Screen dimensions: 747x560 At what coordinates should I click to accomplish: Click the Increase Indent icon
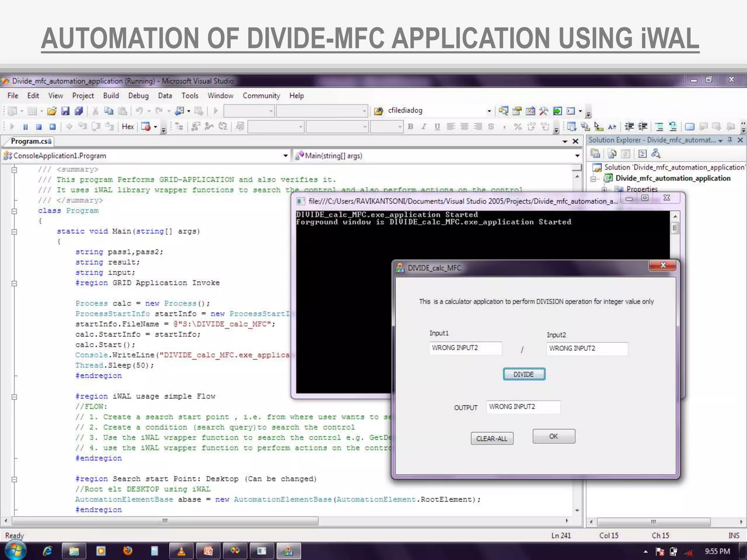pyautogui.click(x=643, y=127)
